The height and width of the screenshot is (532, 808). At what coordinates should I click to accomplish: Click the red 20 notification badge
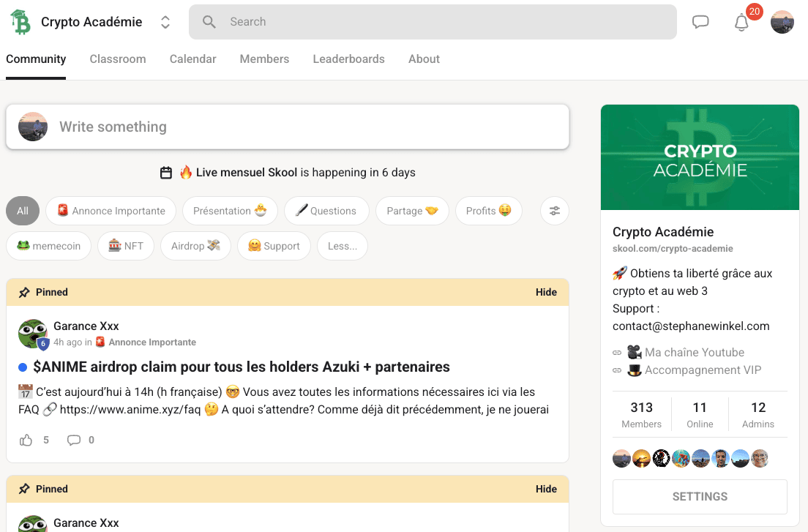click(754, 11)
